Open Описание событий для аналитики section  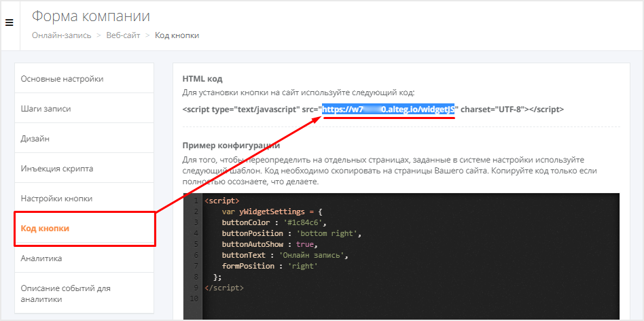click(x=84, y=294)
